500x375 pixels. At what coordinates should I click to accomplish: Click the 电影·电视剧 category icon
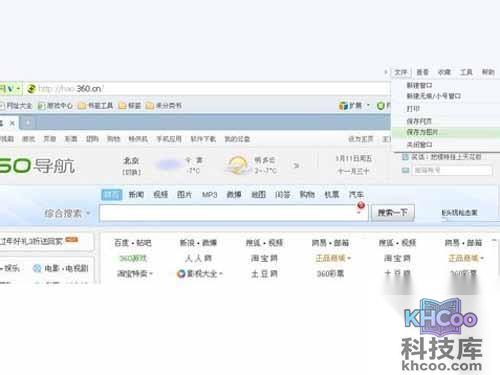click(37, 268)
